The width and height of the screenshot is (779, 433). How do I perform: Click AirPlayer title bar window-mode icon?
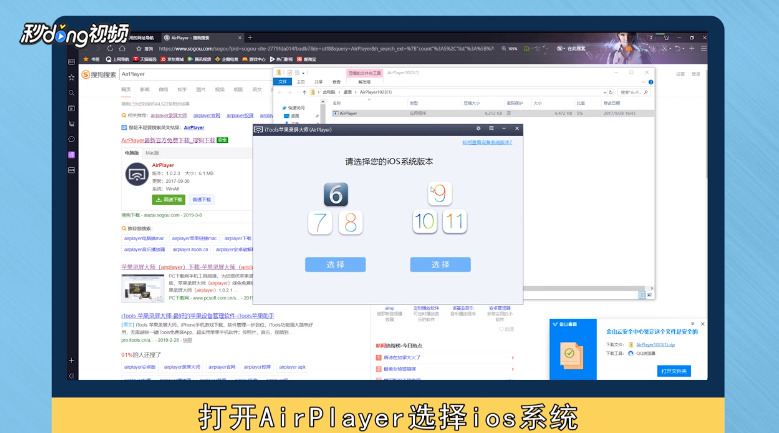(x=491, y=129)
